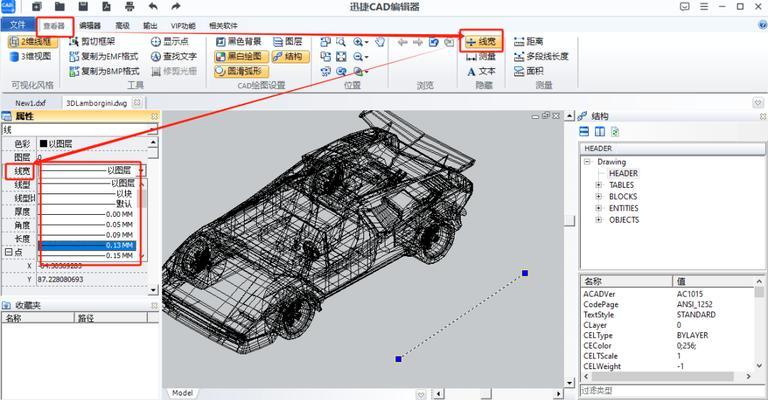Choose 默认 default lineweight option
The image size is (768, 400).
click(88, 204)
